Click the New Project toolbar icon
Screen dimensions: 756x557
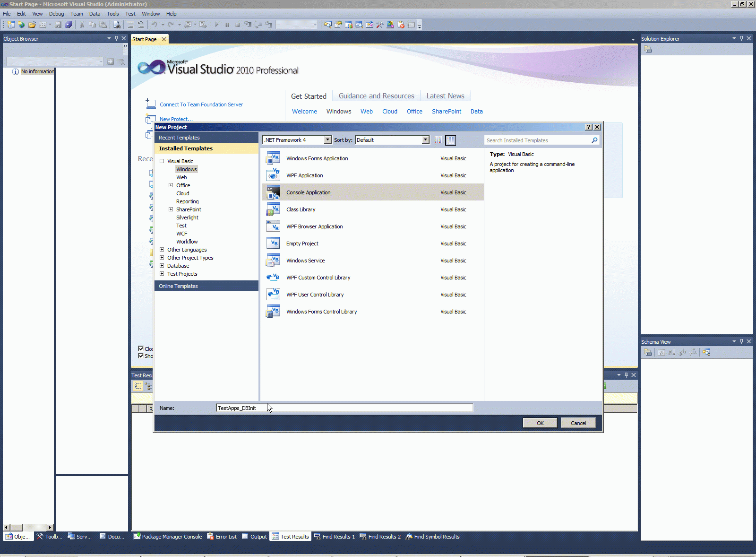pyautogui.click(x=11, y=25)
